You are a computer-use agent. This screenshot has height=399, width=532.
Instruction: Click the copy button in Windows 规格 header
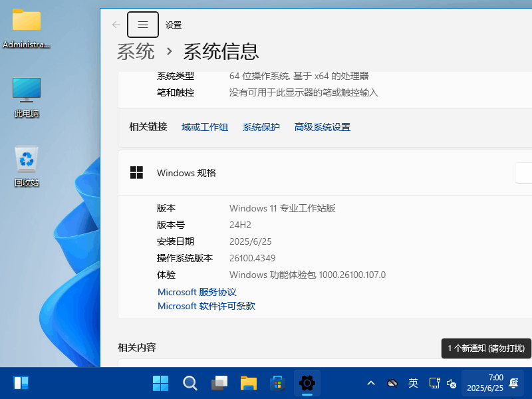tap(523, 173)
